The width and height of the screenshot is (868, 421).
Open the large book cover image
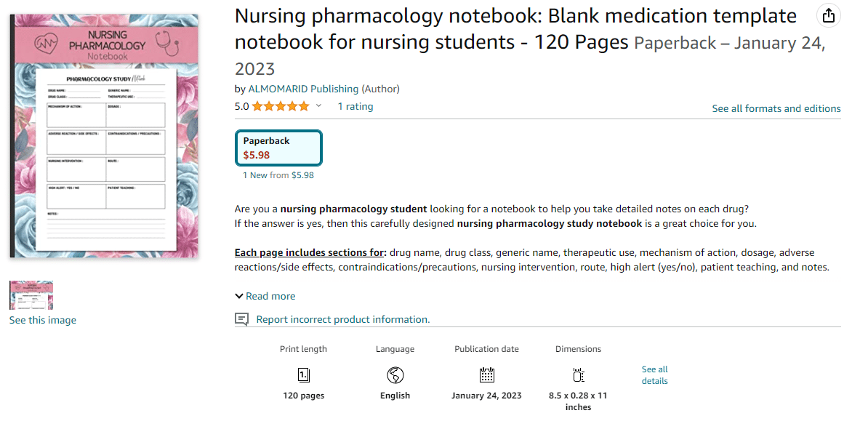pyautogui.click(x=105, y=136)
